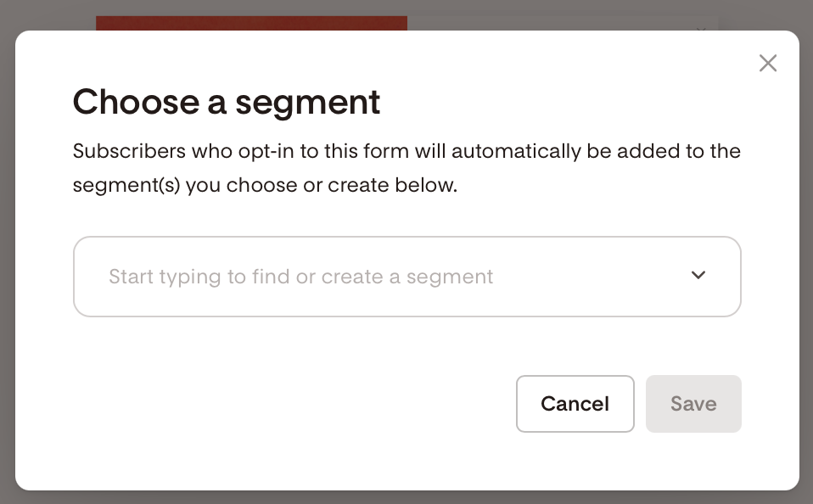Hit the outlined Cancel button

click(575, 404)
